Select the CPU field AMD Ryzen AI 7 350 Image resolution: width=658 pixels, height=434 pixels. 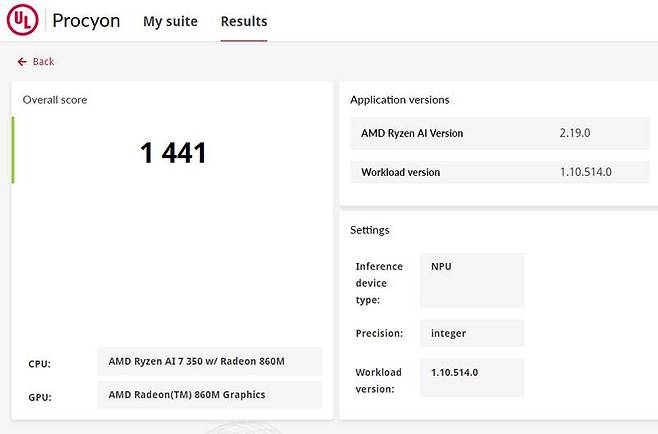click(x=209, y=362)
